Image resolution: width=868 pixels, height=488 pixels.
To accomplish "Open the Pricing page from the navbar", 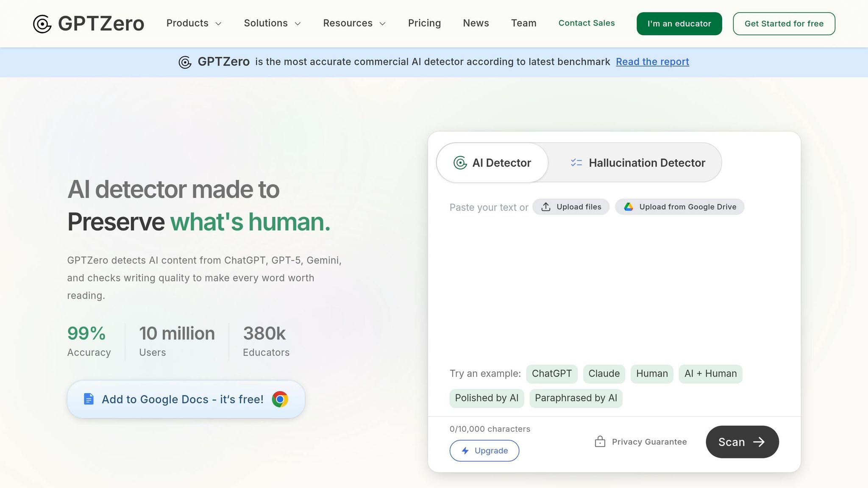I will pos(424,23).
